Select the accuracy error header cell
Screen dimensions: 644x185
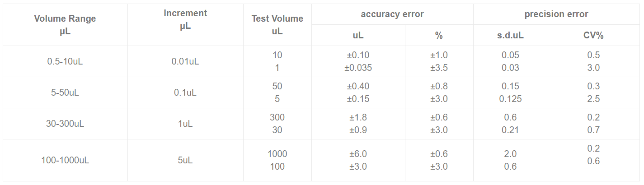click(x=392, y=14)
